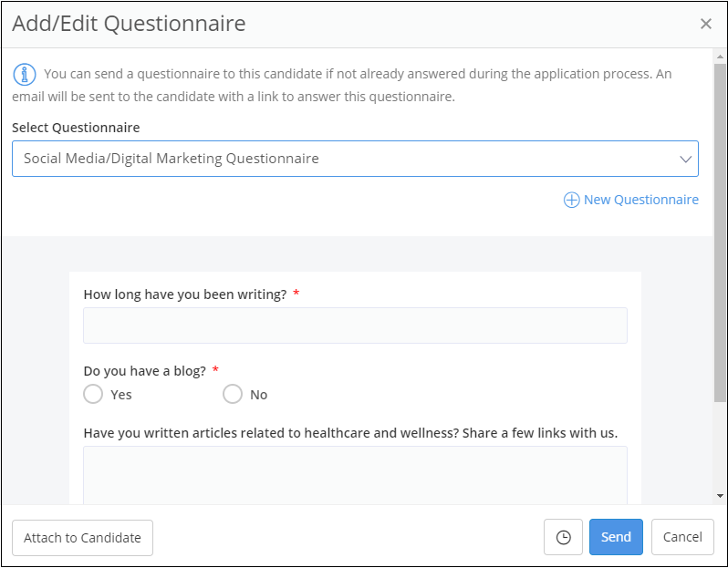This screenshot has height=568, width=728.
Task: Select the Yes radio button
Action: pos(92,394)
